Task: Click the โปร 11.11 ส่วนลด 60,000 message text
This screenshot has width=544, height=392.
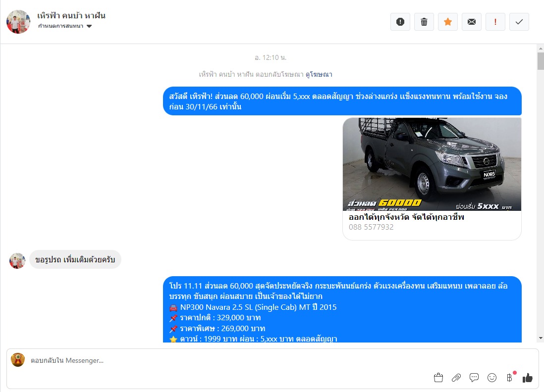Action: tap(338, 291)
